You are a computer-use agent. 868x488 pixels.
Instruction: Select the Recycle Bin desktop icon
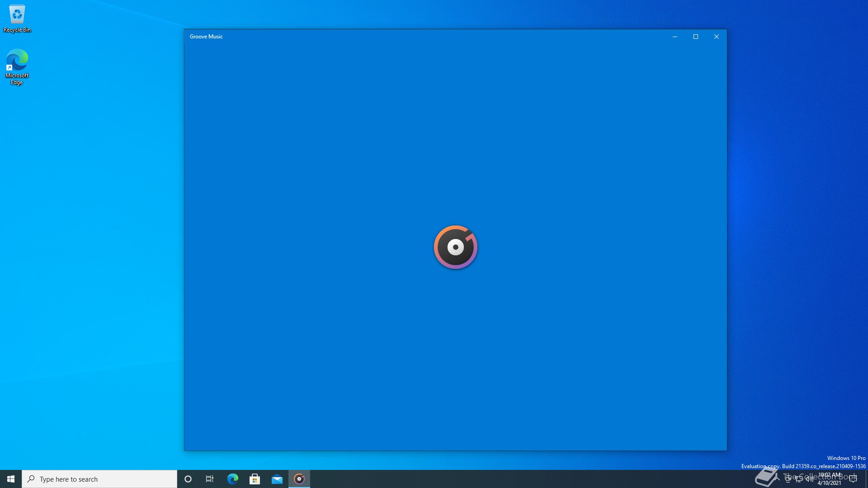(x=17, y=19)
